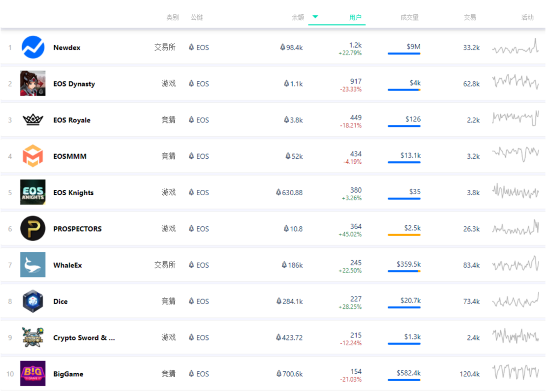The height and width of the screenshot is (392, 548).
Task: Click the EOS balance icon beside 98.4k
Action: click(x=282, y=47)
